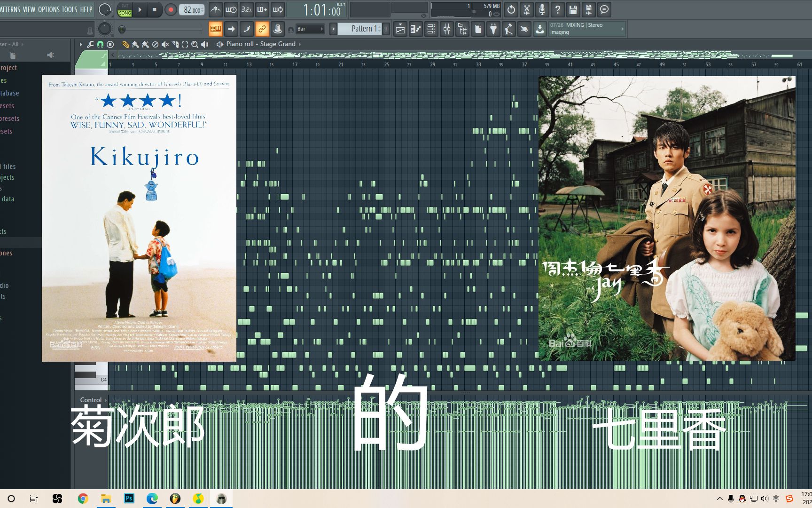The image size is (812, 508).
Task: Toggle typing keyboard to piano button
Action: (216, 29)
